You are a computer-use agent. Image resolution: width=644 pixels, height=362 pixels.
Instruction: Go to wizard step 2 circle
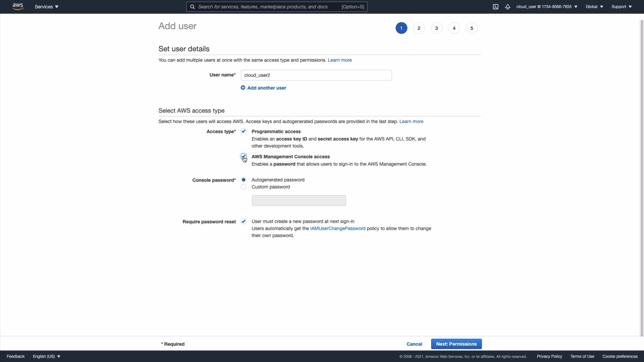pos(419,28)
